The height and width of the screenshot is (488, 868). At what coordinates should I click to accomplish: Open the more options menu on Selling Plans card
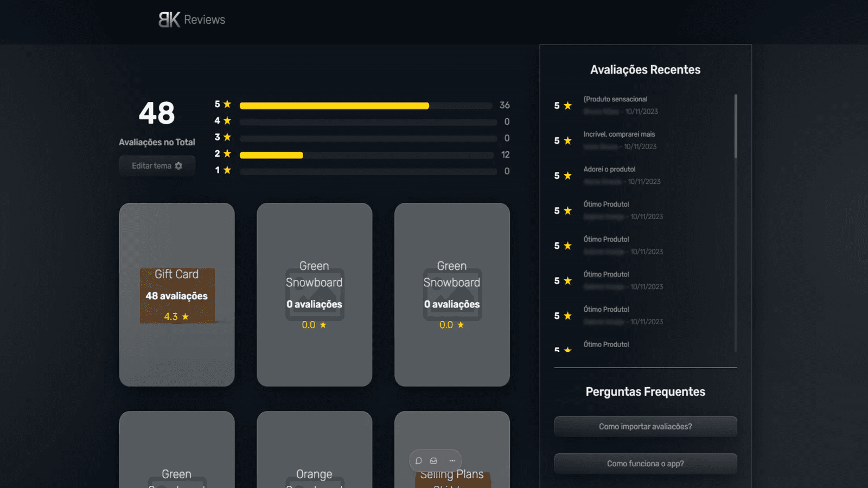(x=452, y=460)
